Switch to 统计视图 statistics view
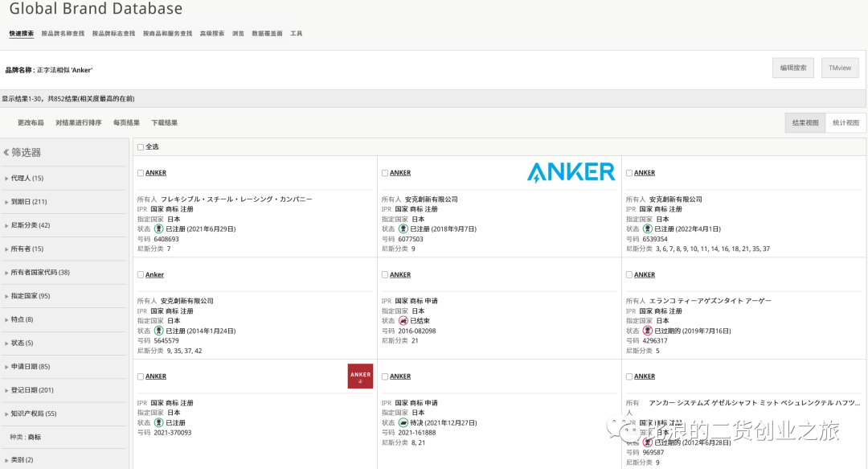 point(845,122)
